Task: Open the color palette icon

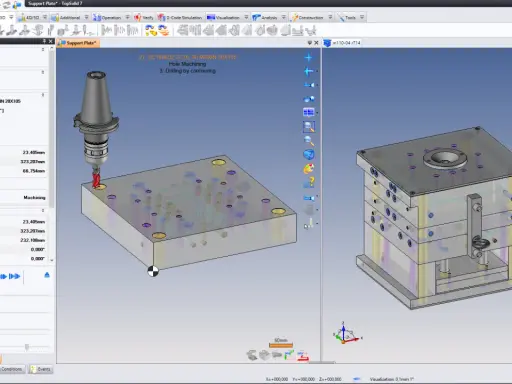Action: point(309,168)
